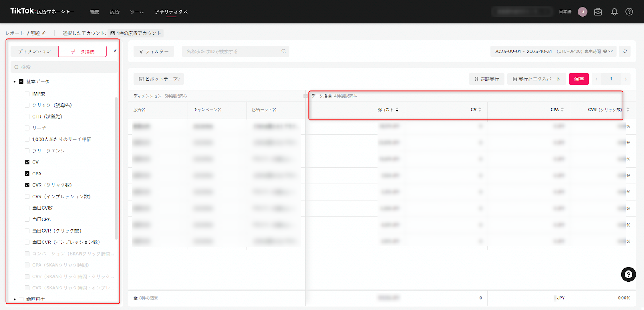Open the help question mark icon in header

click(x=629, y=12)
